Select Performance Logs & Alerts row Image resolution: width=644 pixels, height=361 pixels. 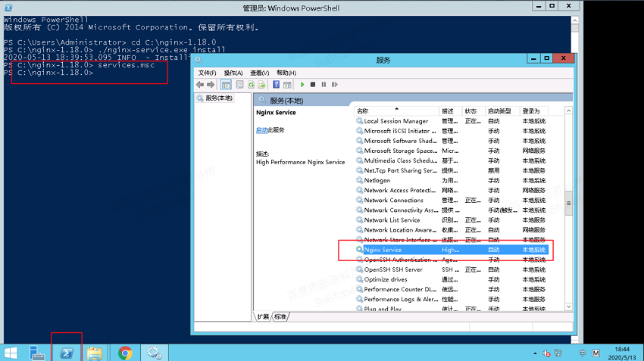point(452,299)
